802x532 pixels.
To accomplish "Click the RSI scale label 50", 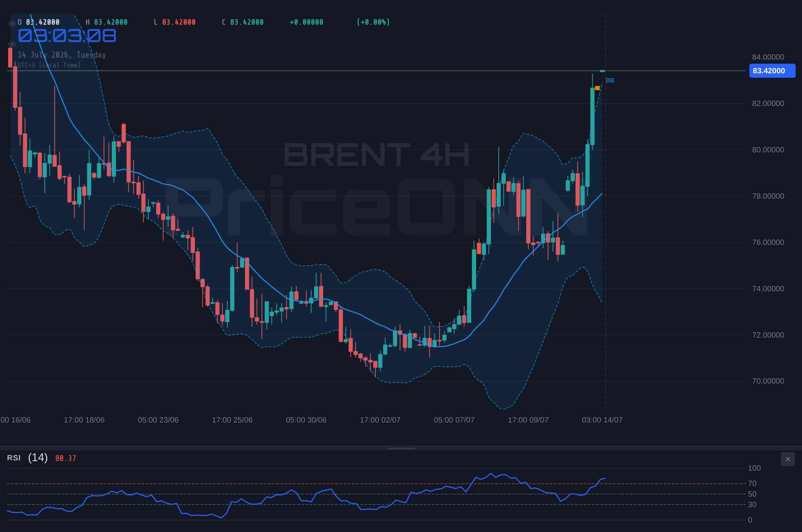I will [x=752, y=494].
